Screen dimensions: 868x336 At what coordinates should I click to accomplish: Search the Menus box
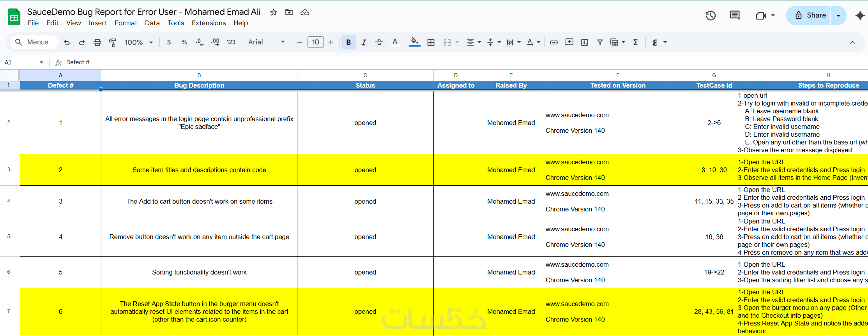34,42
